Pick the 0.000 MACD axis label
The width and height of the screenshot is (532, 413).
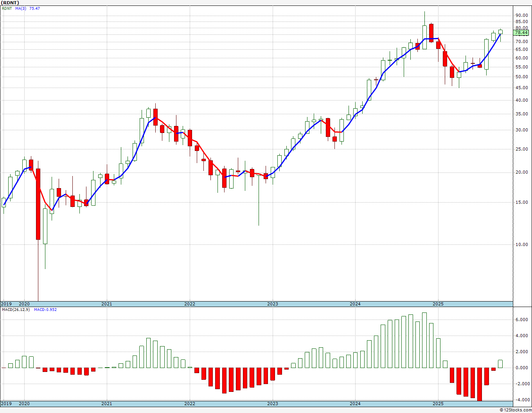[522, 368]
